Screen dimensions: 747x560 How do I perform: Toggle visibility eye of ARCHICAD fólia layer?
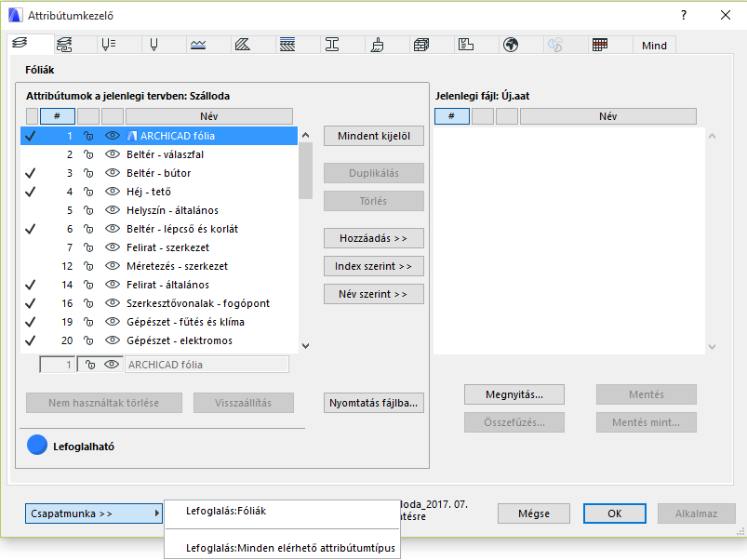point(112,136)
